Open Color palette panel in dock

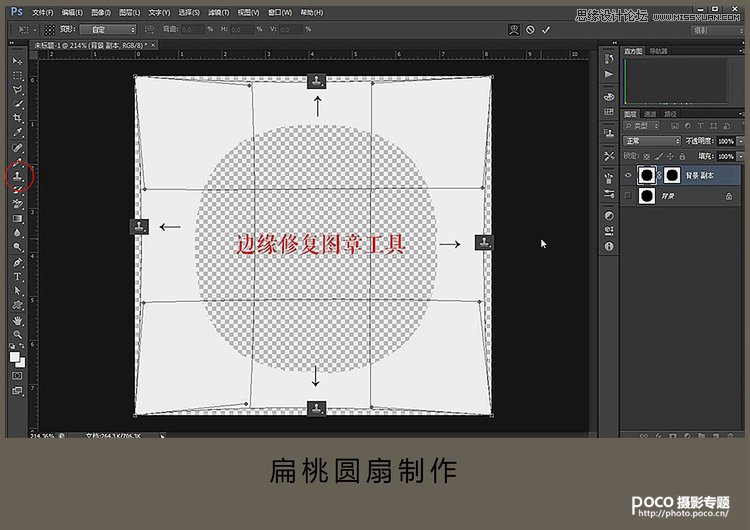[609, 97]
